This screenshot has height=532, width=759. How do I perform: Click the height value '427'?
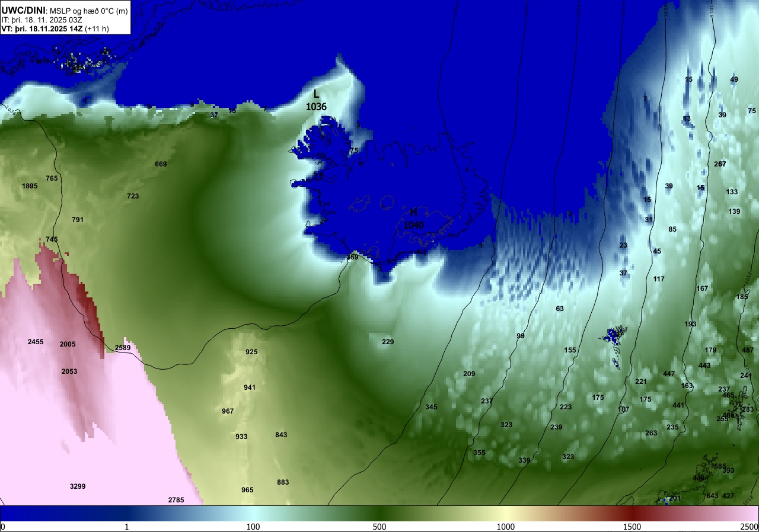pos(728,496)
